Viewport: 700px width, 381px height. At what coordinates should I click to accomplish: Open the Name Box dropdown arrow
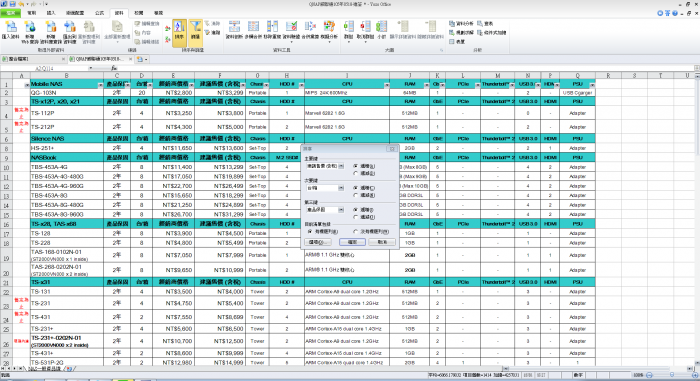(91, 68)
